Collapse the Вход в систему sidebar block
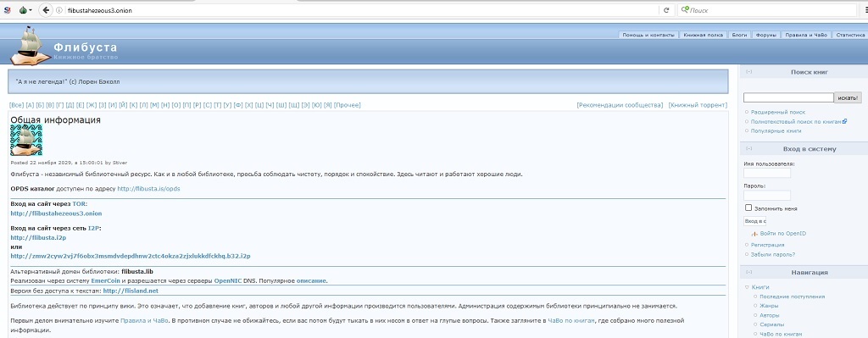This screenshot has height=338, width=868. click(748, 149)
